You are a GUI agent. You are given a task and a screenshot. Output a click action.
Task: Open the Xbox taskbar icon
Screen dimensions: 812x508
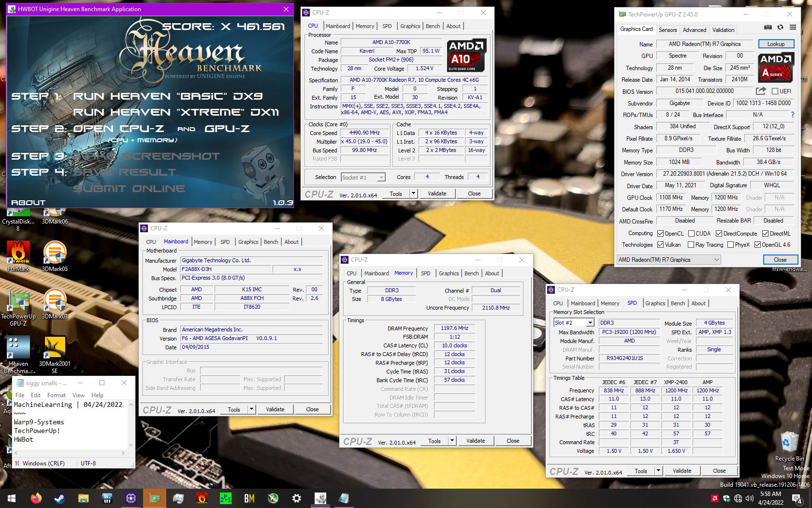click(x=273, y=498)
